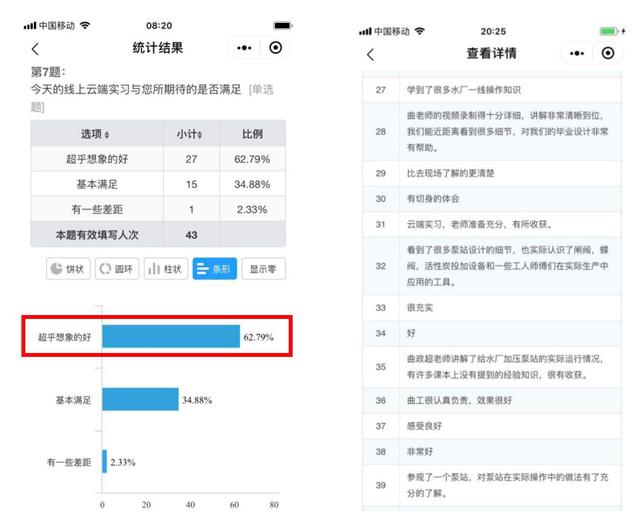Click the 比例 column header
The width and height of the screenshot is (638, 521).
coord(253,134)
